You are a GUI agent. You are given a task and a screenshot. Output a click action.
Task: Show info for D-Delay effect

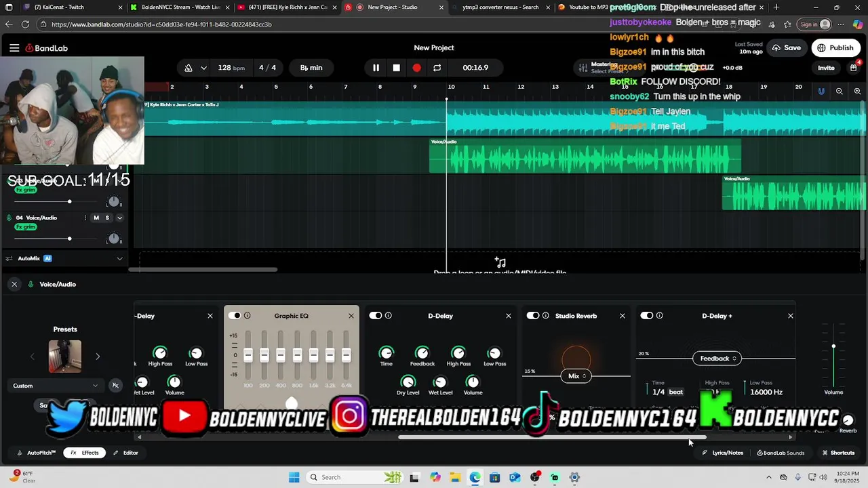(389, 316)
